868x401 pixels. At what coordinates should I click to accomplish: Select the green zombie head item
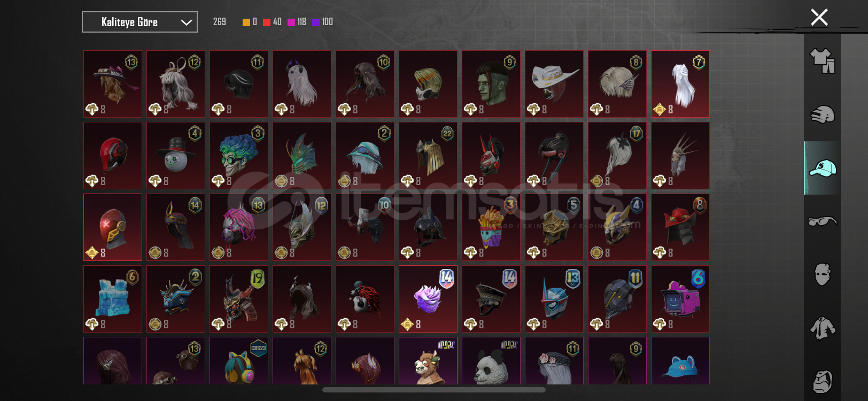(x=491, y=84)
